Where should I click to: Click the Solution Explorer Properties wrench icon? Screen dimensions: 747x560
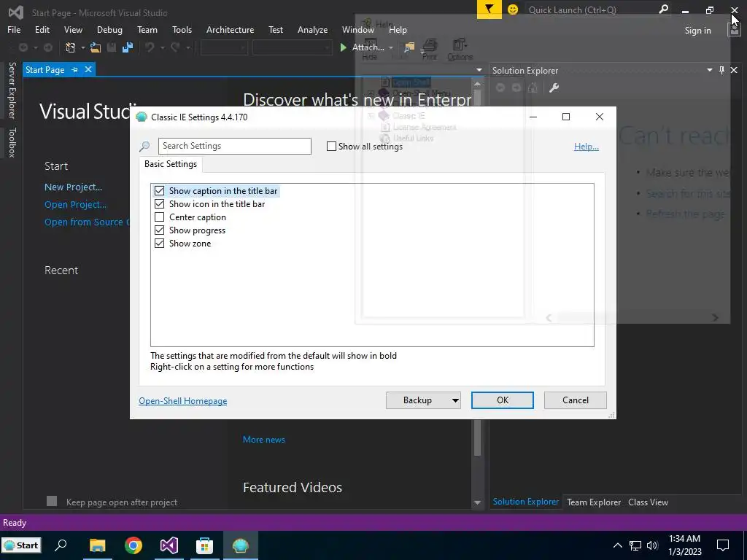point(554,87)
